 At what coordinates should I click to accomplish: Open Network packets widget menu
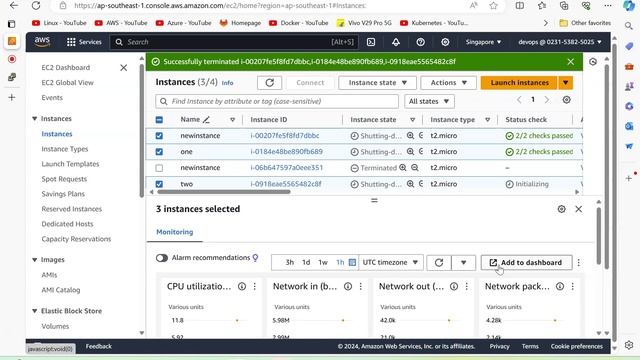[x=573, y=287]
